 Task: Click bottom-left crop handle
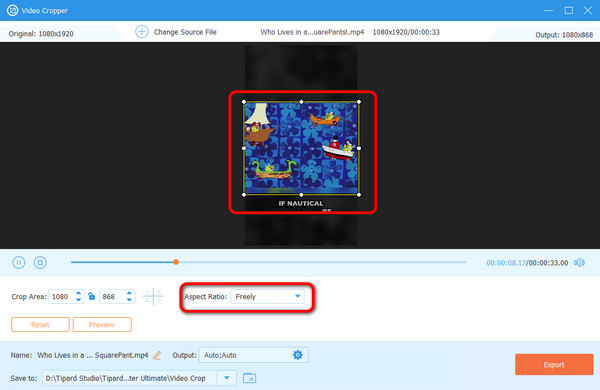(x=244, y=195)
